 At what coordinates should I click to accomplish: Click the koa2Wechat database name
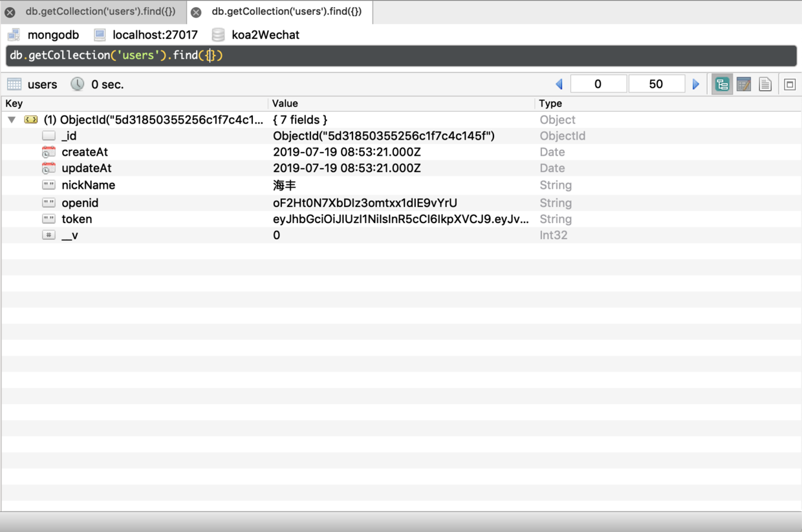pyautogui.click(x=265, y=35)
